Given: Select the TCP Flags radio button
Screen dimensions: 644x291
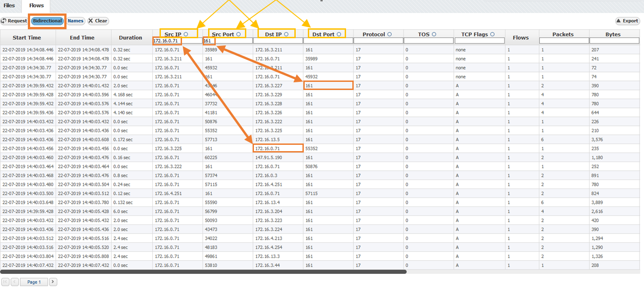Looking at the screenshot, I should coord(492,34).
